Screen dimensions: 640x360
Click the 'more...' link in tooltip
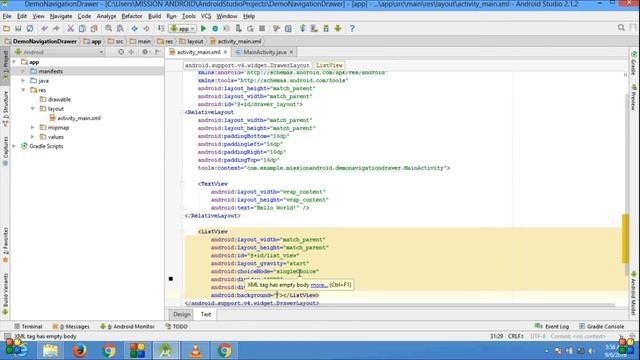319,285
